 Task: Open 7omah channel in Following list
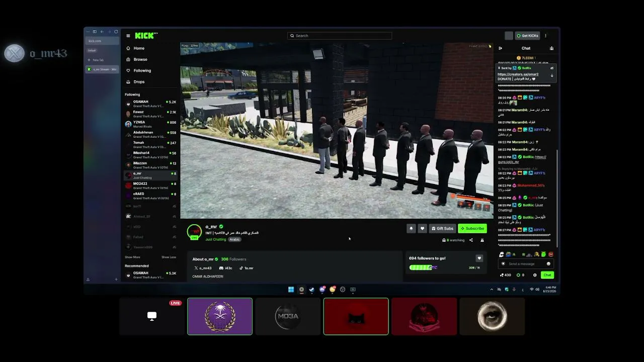tap(150, 145)
